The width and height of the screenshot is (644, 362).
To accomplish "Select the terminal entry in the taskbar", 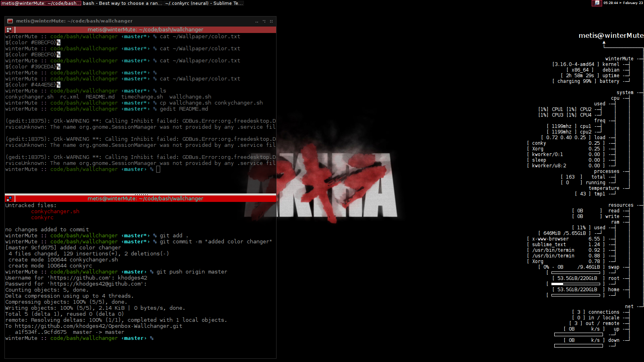I will pyautogui.click(x=40, y=3).
